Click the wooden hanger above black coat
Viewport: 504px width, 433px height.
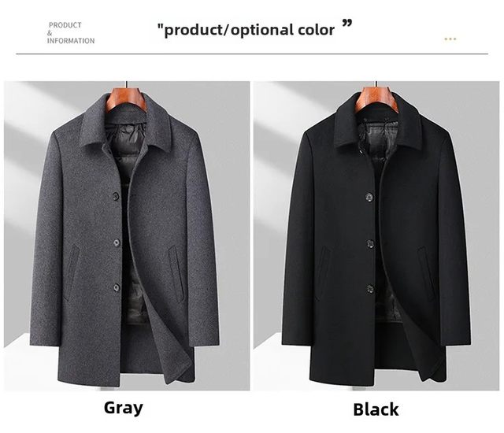[376, 98]
